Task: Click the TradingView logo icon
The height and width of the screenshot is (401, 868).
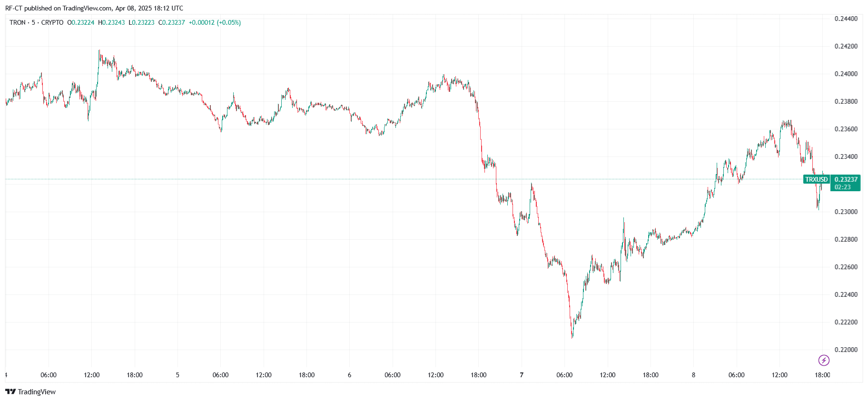Action: coord(10,391)
